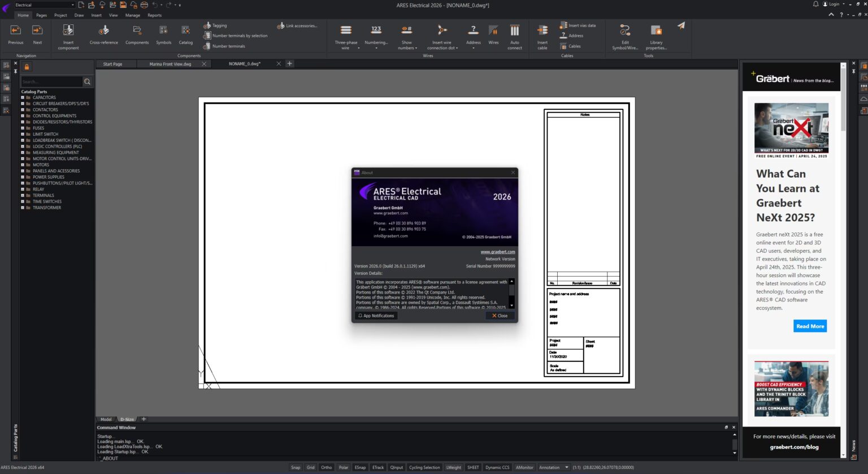Image resolution: width=868 pixels, height=474 pixels.
Task: Toggle Ortho mode in status bar
Action: coord(326,467)
